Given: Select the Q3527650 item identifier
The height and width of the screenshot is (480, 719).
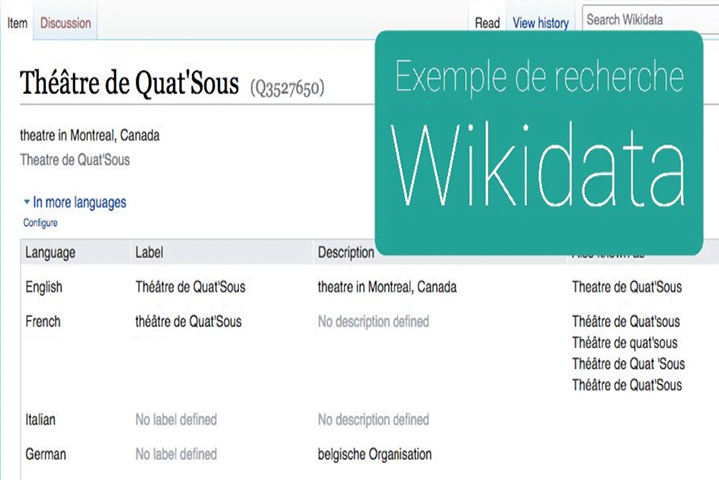Looking at the screenshot, I should (287, 87).
